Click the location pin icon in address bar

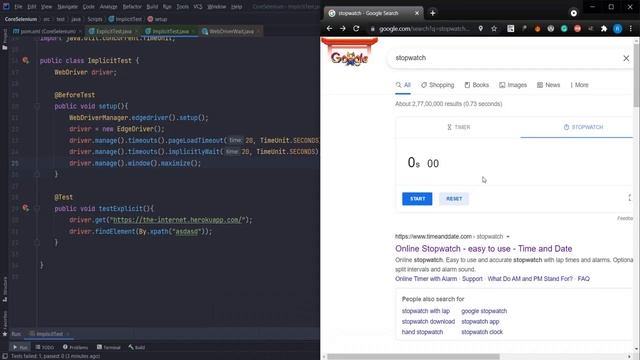(481, 29)
